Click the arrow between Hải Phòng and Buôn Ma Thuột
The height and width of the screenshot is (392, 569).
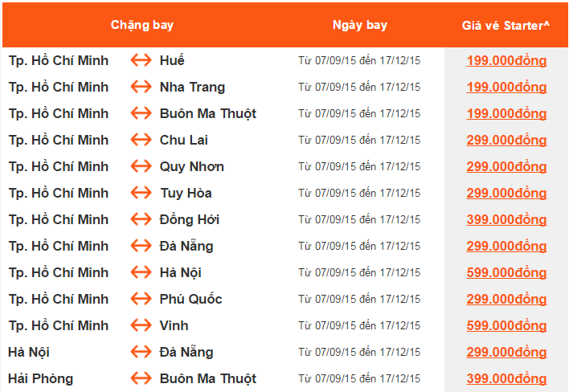(x=141, y=378)
